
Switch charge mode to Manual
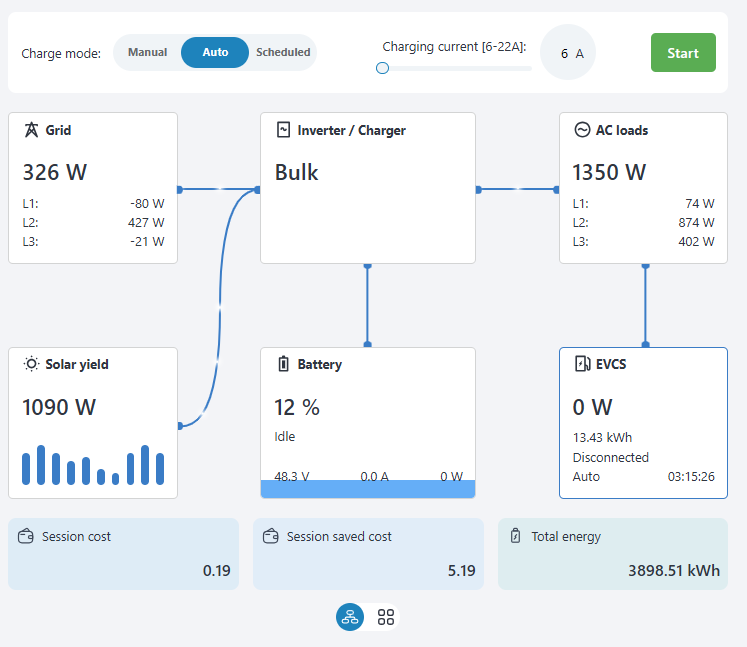pyautogui.click(x=148, y=52)
